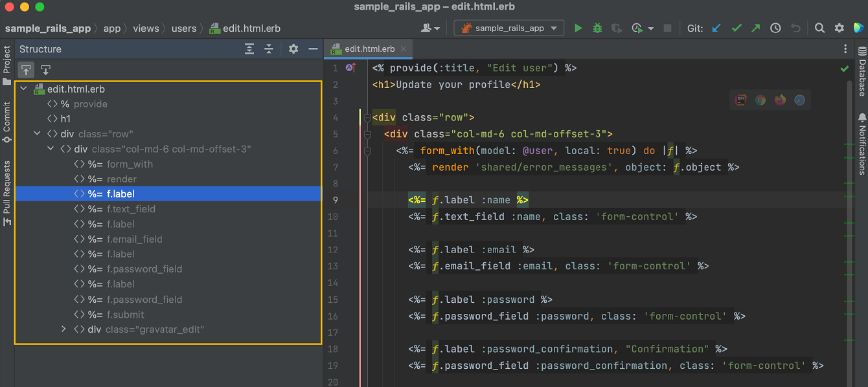Open the IDE Settings gear
The image size is (868, 387).
point(839,28)
